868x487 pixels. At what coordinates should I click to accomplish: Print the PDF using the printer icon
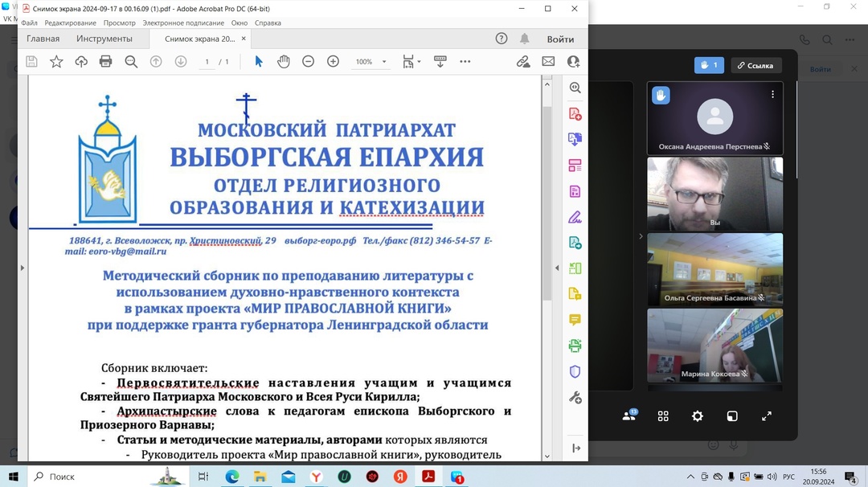pyautogui.click(x=106, y=61)
